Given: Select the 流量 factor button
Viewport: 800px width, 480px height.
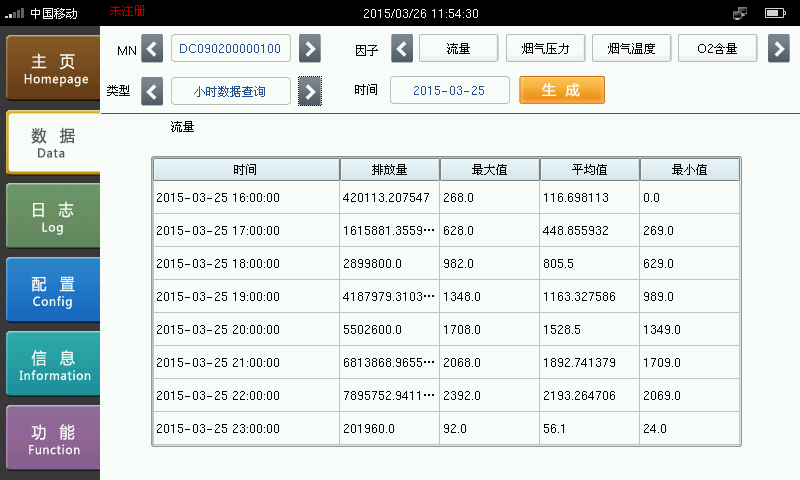Looking at the screenshot, I should [x=458, y=48].
